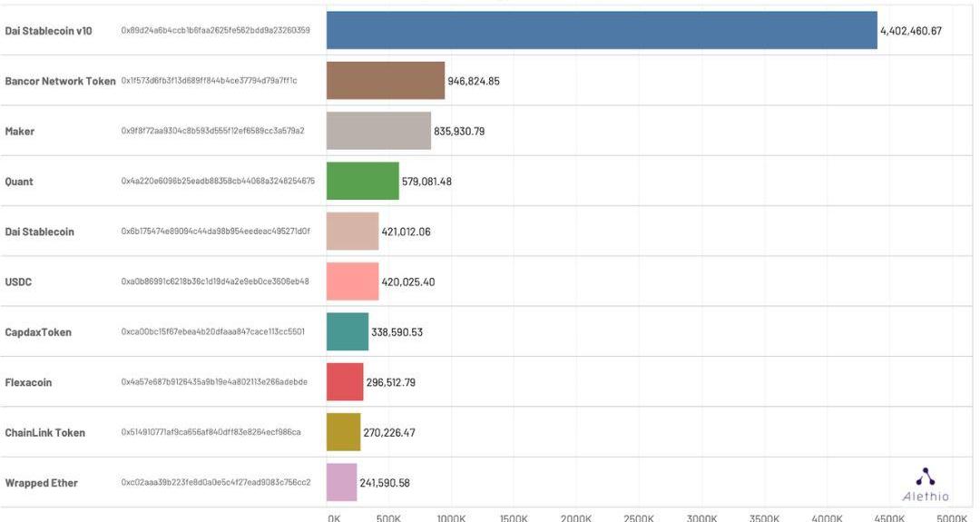Open the Maker contract address 0x9f8f72

(x=212, y=131)
